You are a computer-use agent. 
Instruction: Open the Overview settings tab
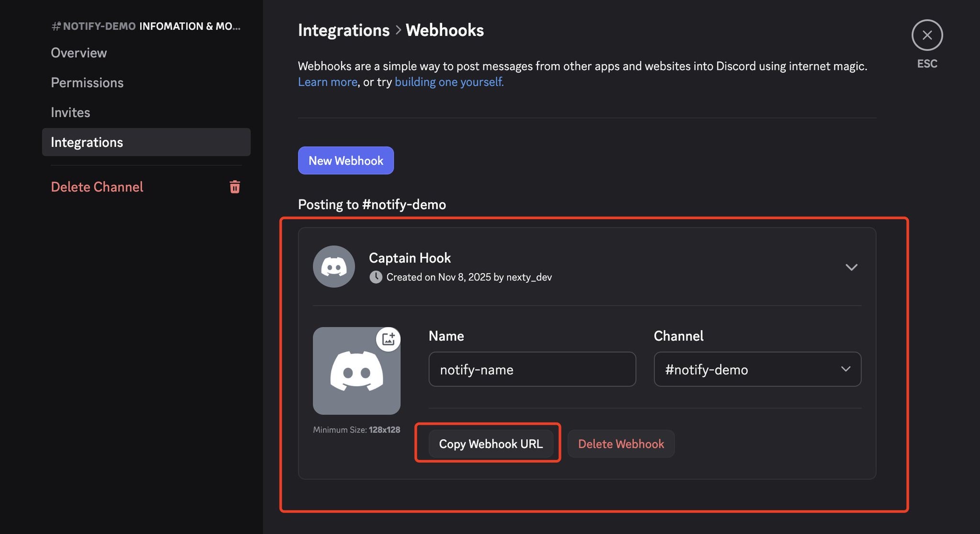(79, 53)
